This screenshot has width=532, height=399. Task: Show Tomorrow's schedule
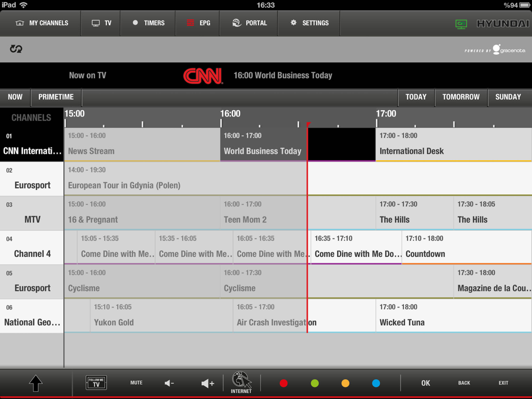click(x=461, y=97)
